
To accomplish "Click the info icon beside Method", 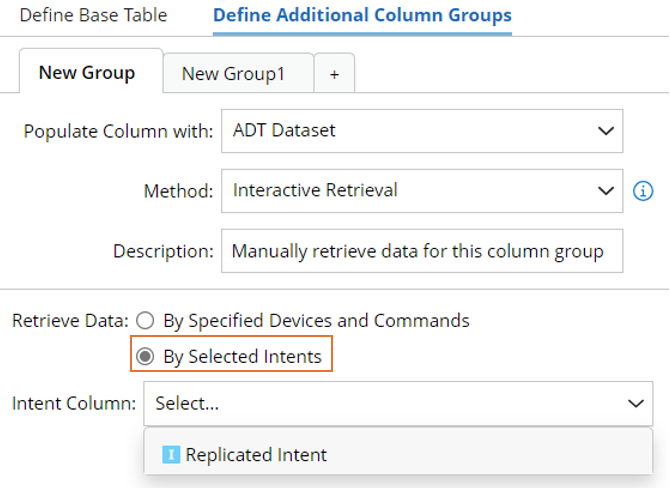I will tap(644, 190).
